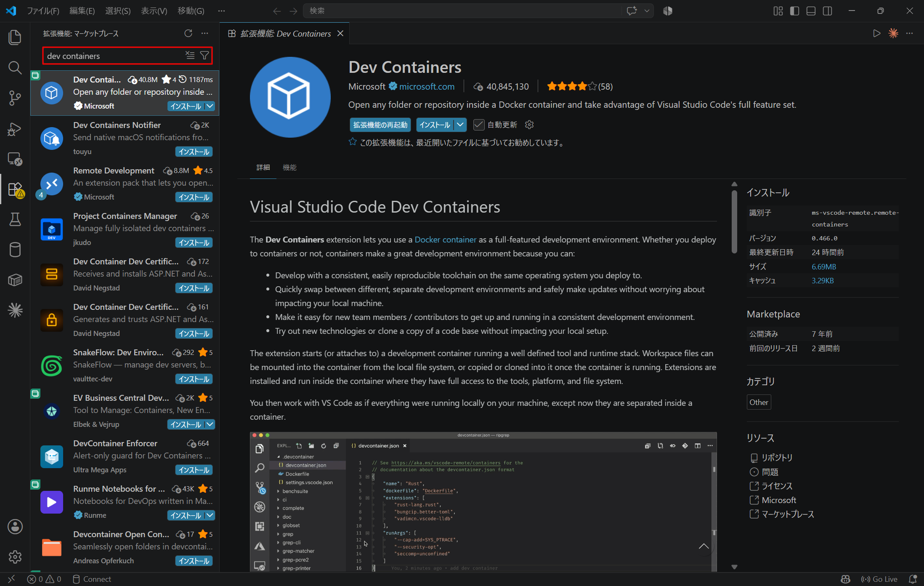This screenshot has width=924, height=586.
Task: Select the Other category tag
Action: (x=759, y=402)
